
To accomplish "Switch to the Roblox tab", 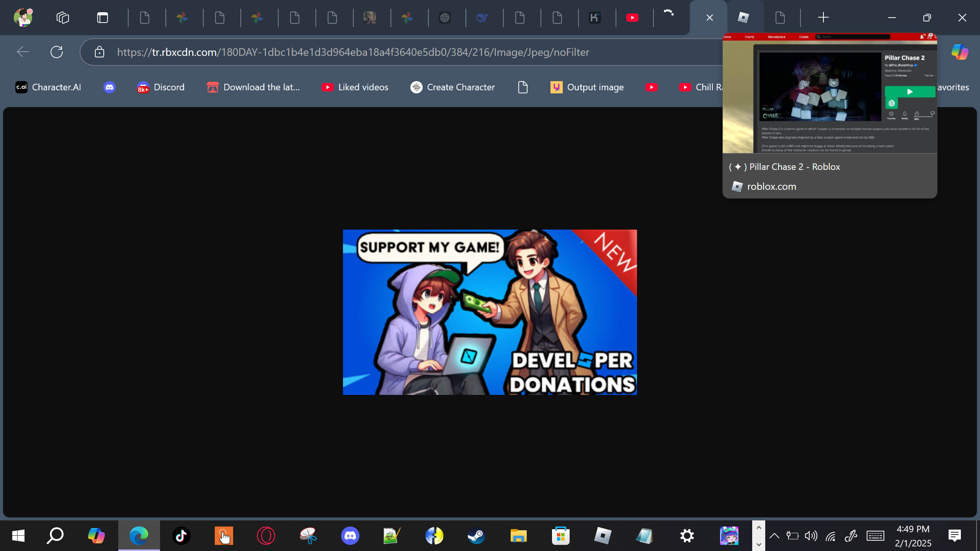I will point(743,18).
